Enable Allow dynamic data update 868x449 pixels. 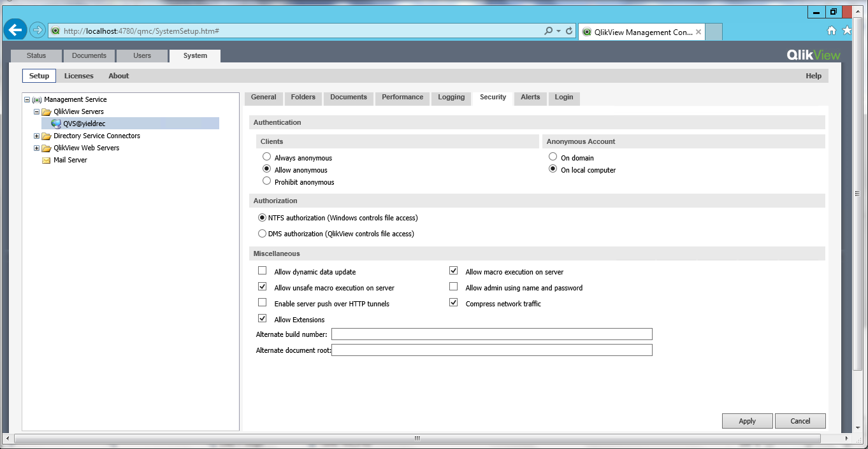pyautogui.click(x=262, y=271)
